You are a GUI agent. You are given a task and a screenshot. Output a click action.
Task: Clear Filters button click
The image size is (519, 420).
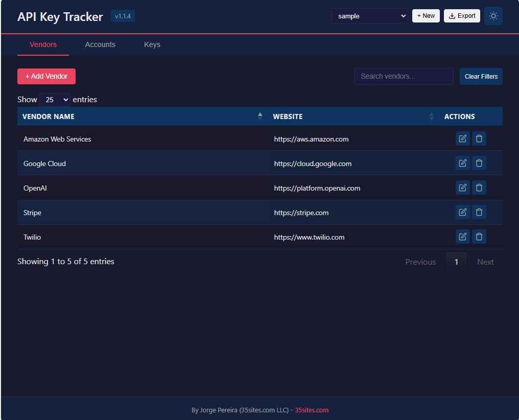click(481, 77)
